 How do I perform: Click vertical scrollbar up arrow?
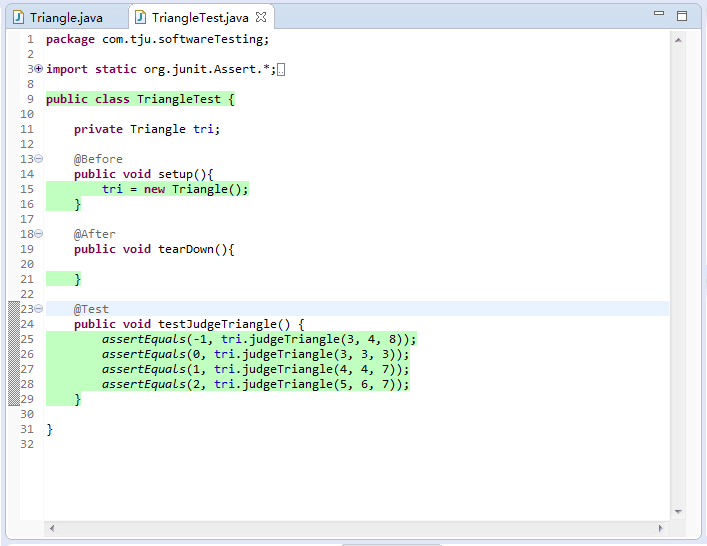coord(678,40)
